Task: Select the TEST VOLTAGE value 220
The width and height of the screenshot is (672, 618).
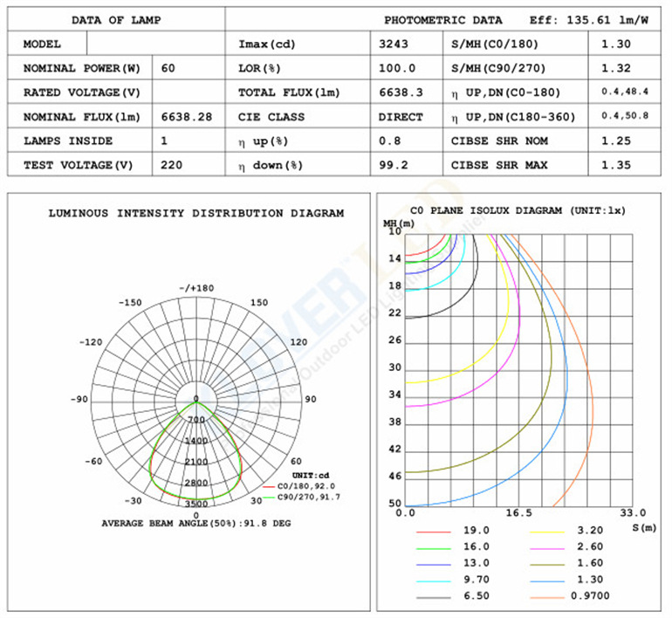Action: (x=171, y=165)
